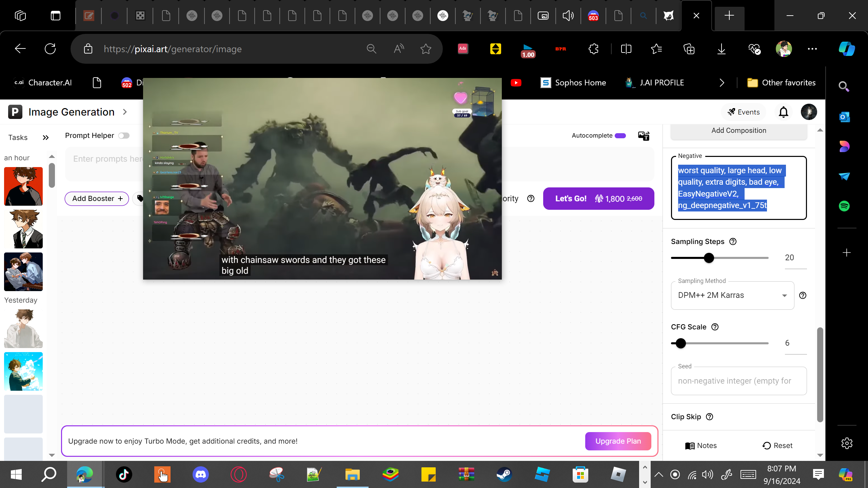
Task: Click the browser address bar URL
Action: (173, 49)
